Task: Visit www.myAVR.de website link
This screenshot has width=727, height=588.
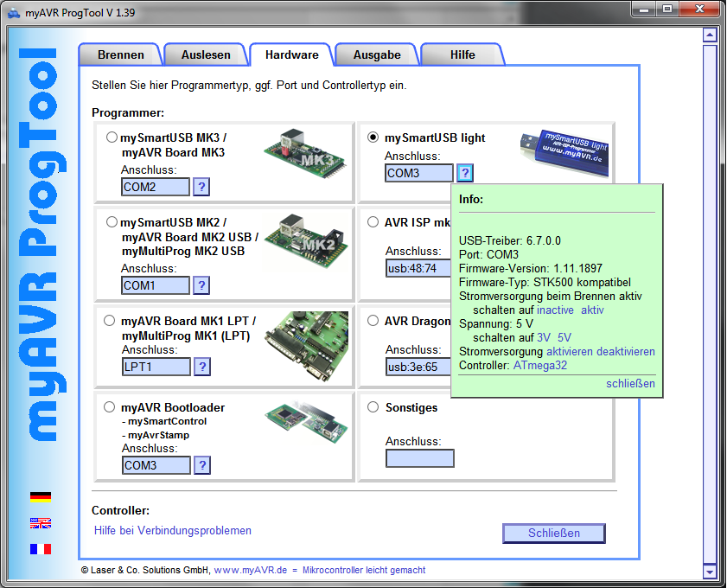Action: (x=251, y=570)
